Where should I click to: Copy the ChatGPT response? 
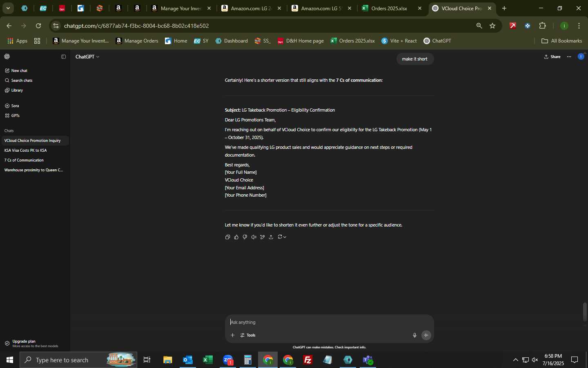tap(227, 237)
